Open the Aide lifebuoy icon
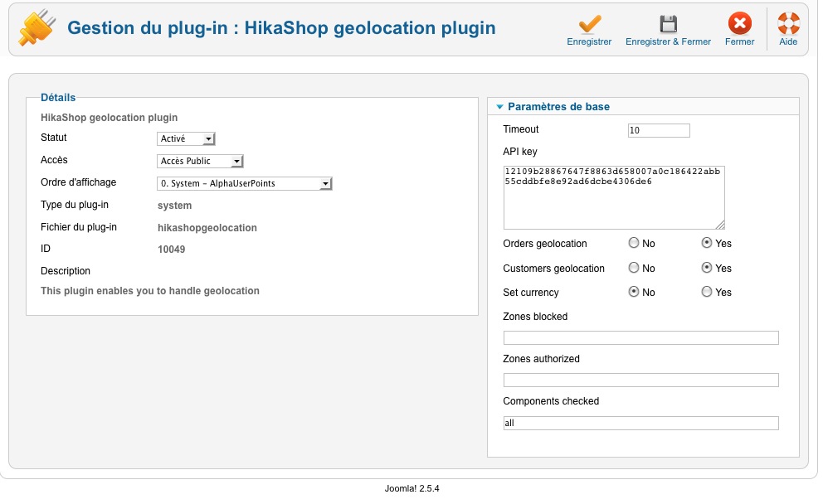The width and height of the screenshot is (823, 504). point(788,23)
